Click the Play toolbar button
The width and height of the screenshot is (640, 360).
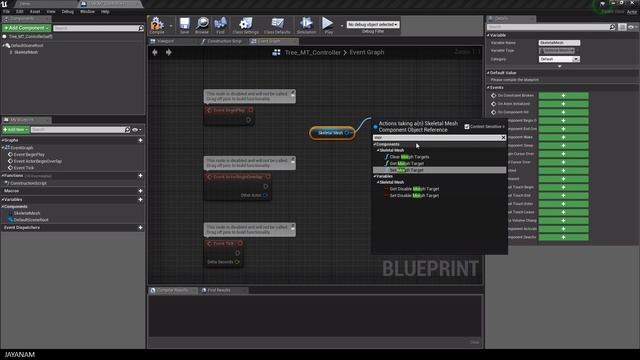[328, 25]
